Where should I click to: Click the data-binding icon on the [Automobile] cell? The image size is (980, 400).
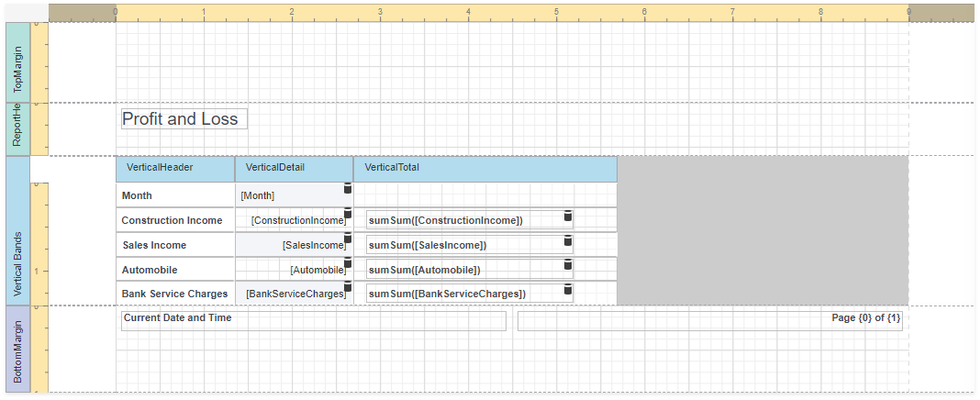tap(348, 264)
